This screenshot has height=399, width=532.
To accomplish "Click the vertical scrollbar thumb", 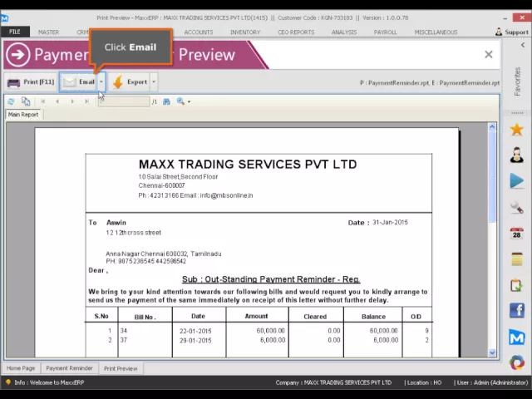I will pyautogui.click(x=492, y=176).
